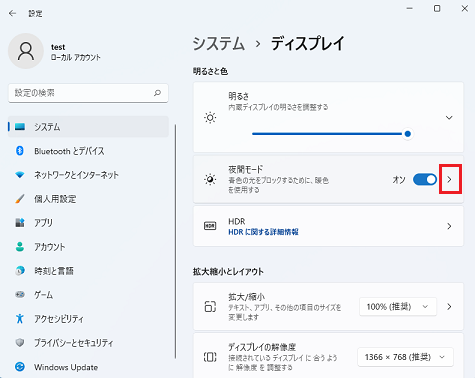Click the 夜間モード sun icon
Viewport: 475px width, 378px height.
[x=210, y=180]
